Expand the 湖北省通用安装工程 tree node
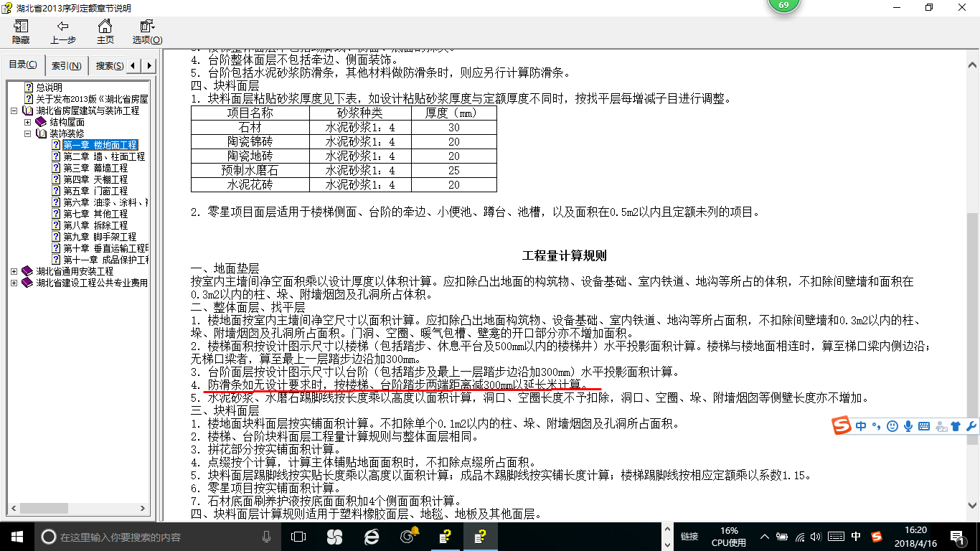The image size is (980, 551). (14, 272)
